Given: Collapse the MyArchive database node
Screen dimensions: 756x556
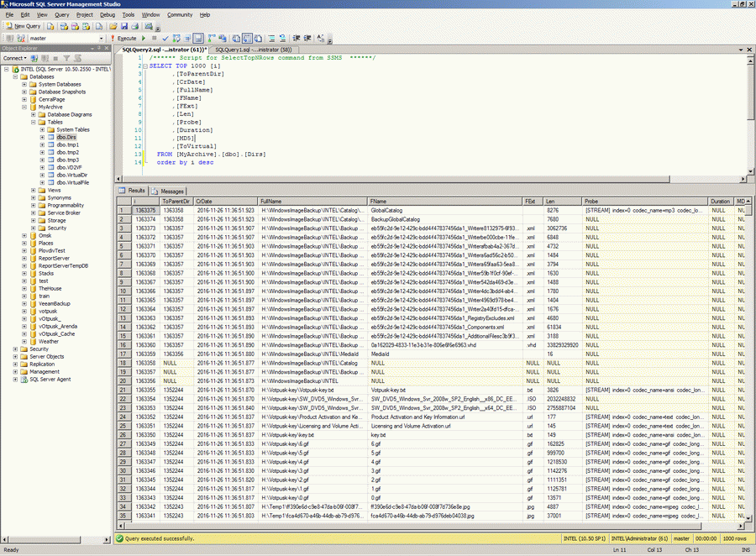Looking at the screenshot, I should (x=24, y=107).
